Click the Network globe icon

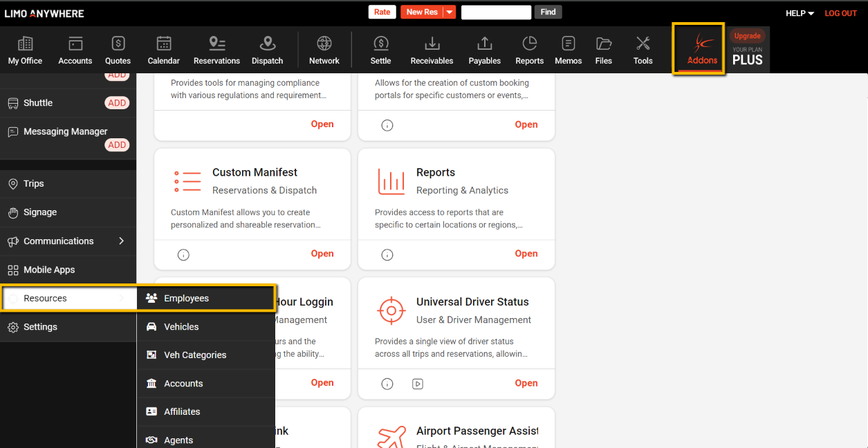pos(324,44)
